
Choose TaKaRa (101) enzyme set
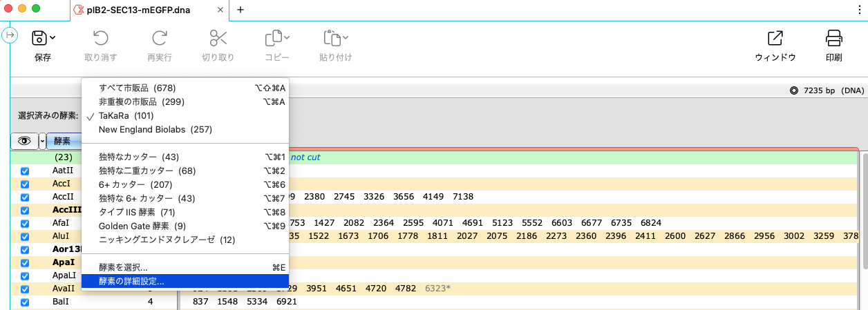185,116
